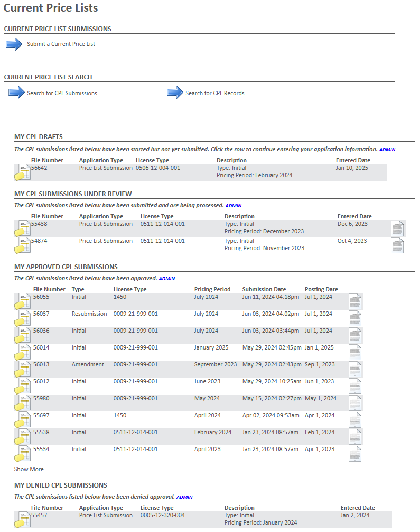The image size is (420, 532).
Task: Click ADMIN link in Submissions Under Review section
Action: coord(233,206)
